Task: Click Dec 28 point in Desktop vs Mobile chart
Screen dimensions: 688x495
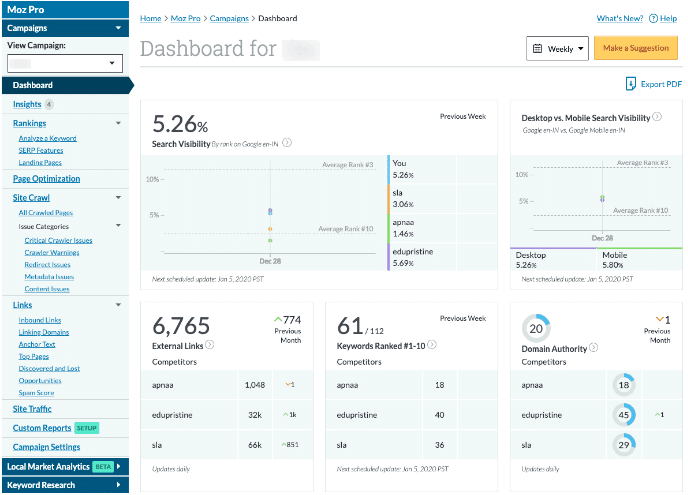Action: [x=602, y=199]
